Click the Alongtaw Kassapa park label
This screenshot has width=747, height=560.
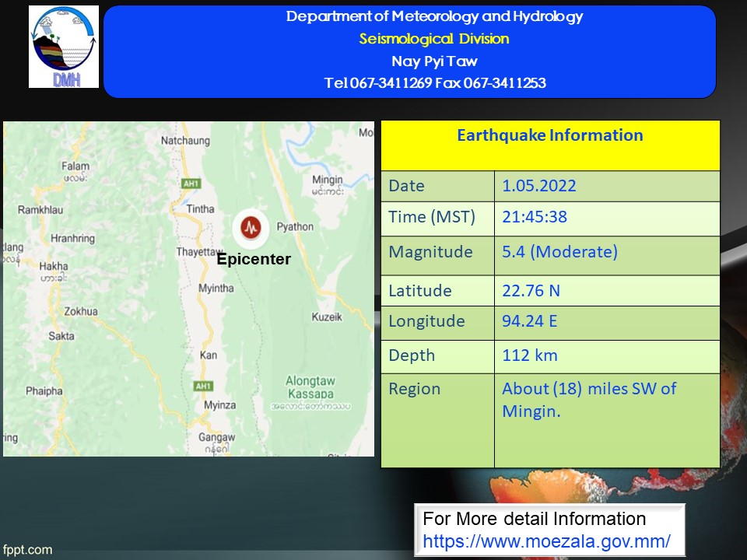coord(310,387)
